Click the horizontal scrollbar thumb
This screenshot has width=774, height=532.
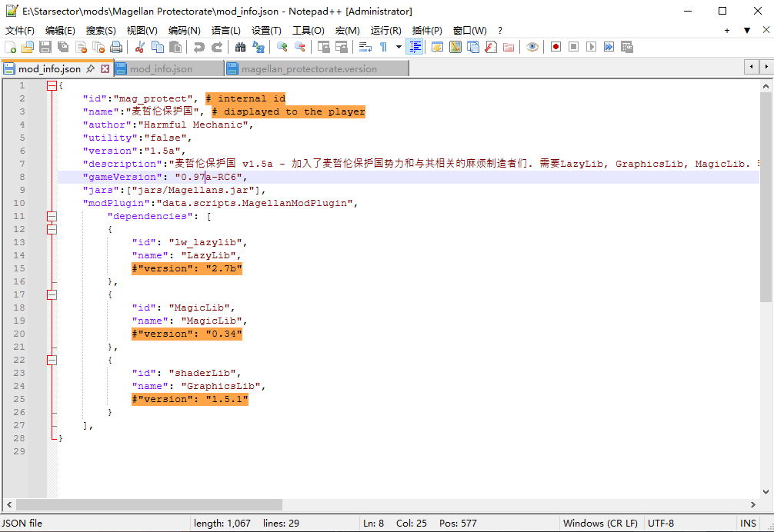(x=149, y=504)
